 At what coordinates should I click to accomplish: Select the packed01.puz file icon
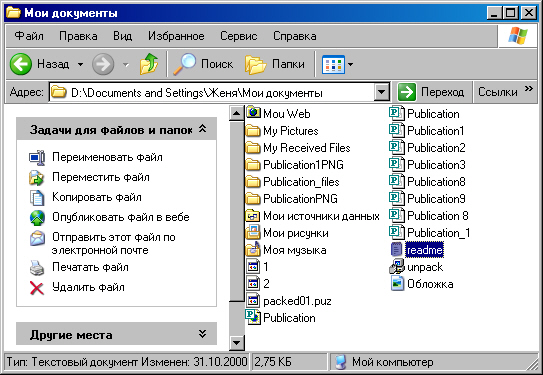coord(253,301)
